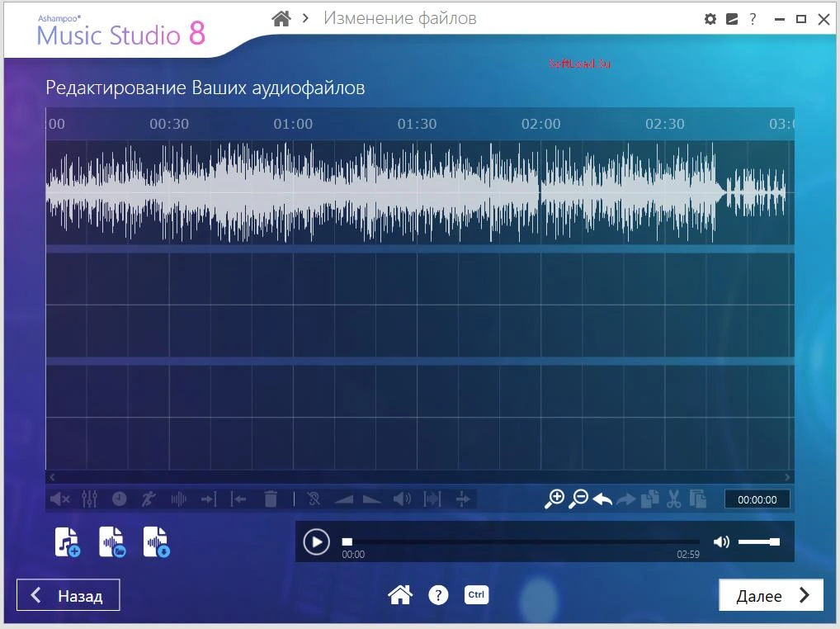Undo the last edit
Image resolution: width=840 pixels, height=629 pixels.
[x=602, y=499]
